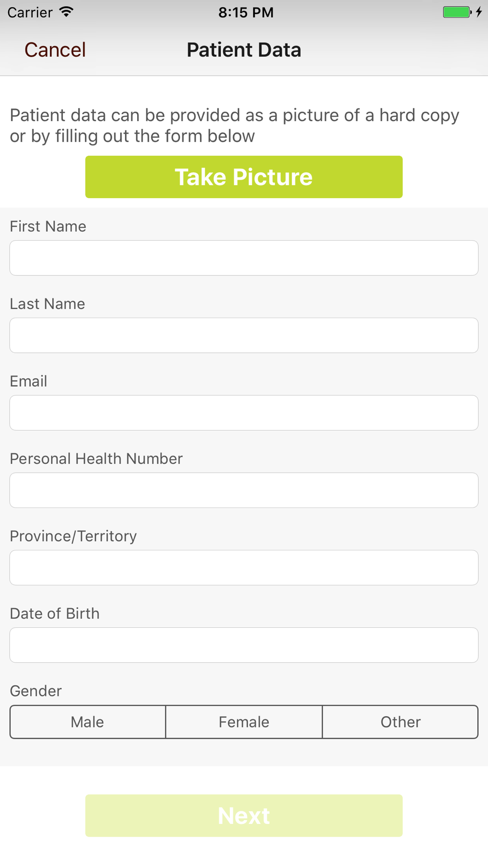Tap the Carrier label in status bar
The width and height of the screenshot is (488, 868).
click(30, 12)
